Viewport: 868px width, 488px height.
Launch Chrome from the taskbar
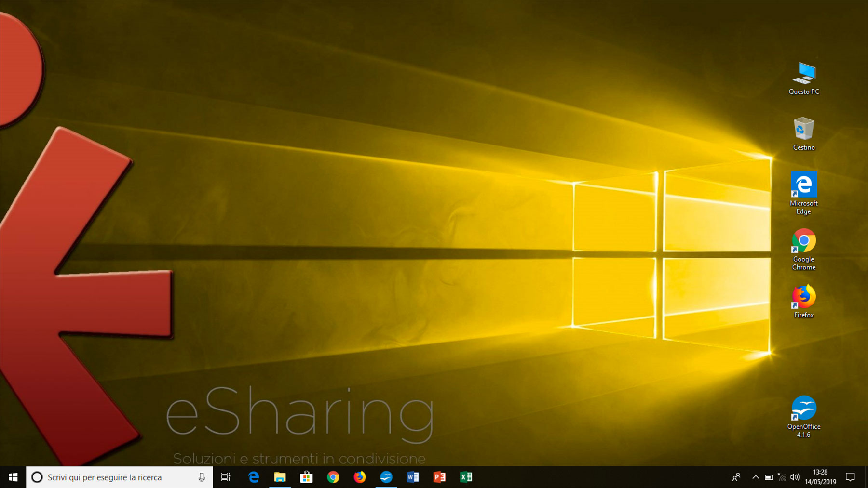click(333, 477)
